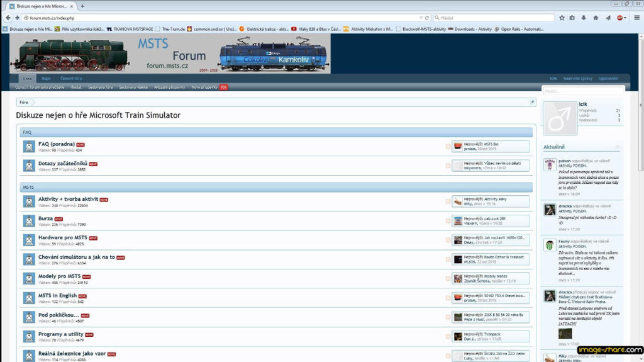The height and width of the screenshot is (362, 644).
Task: Open the Pod pokličkou forum
Action: (58, 315)
